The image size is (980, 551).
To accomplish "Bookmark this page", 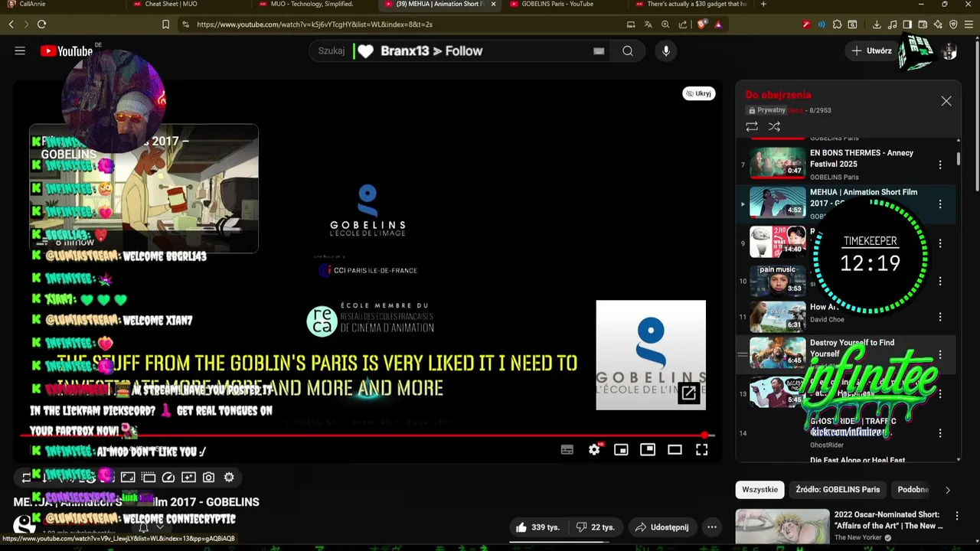I will (165, 24).
